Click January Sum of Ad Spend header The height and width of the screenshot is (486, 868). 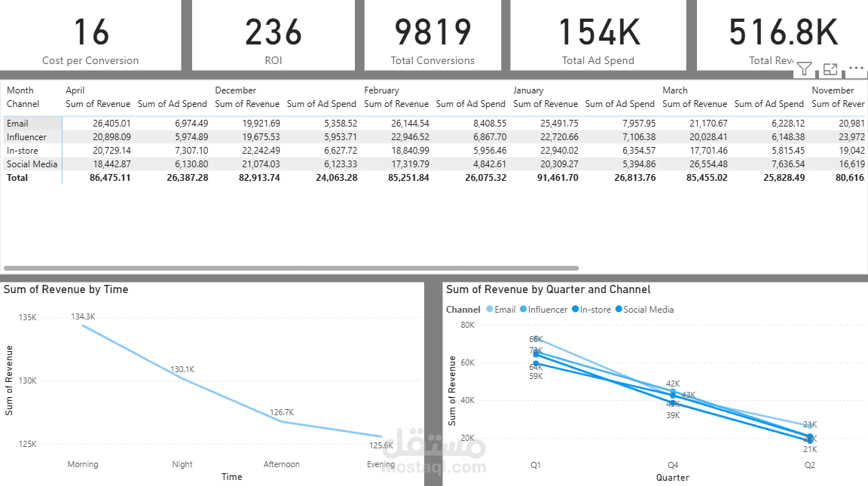coord(619,103)
